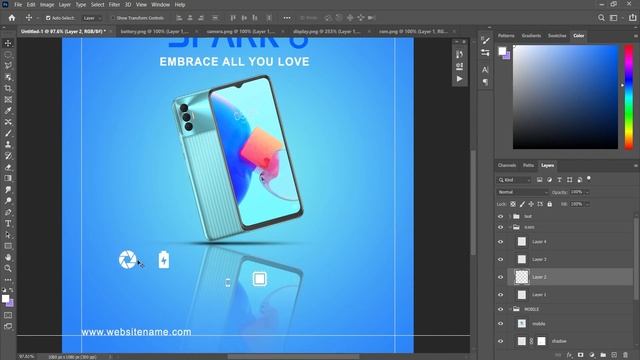Select the Lasso tool
The image size is (640, 360).
click(8, 66)
